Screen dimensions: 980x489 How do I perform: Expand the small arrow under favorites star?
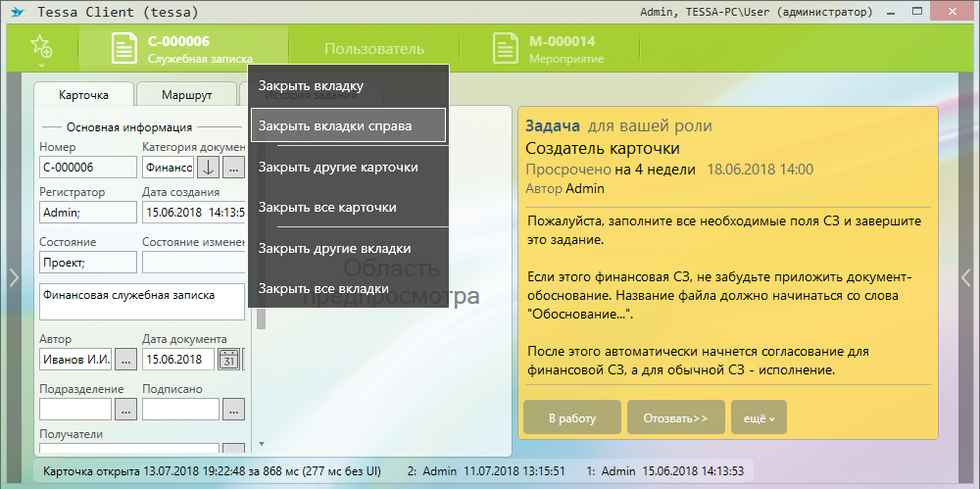pyautogui.click(x=41, y=65)
